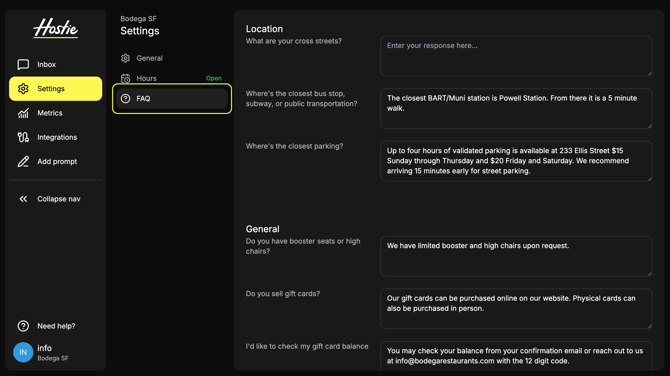This screenshot has height=376, width=670.
Task: Click the Settings page title
Action: pos(140,31)
